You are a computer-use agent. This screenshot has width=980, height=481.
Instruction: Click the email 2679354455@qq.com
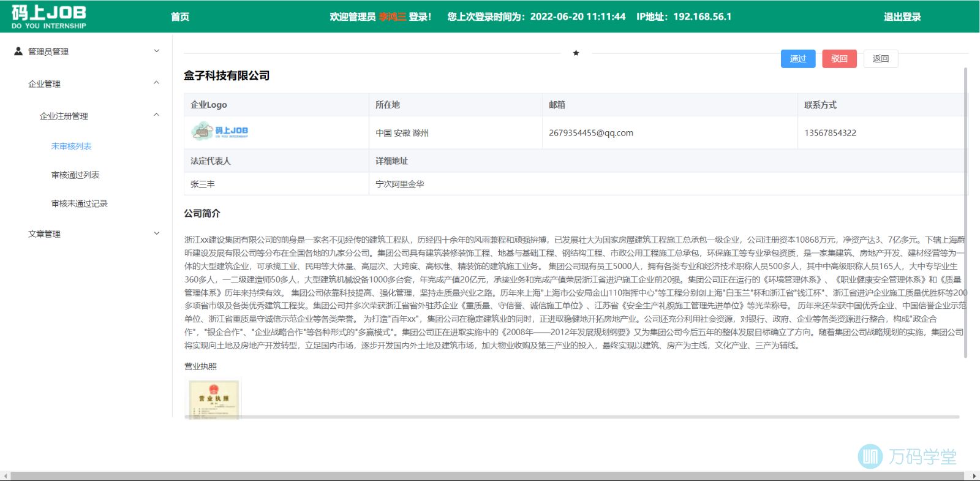coord(591,133)
